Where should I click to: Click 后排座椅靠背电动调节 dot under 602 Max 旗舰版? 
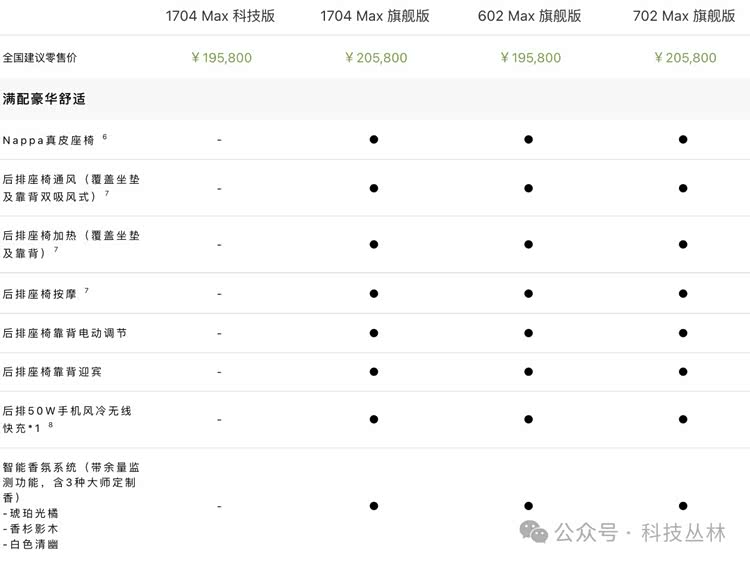click(528, 333)
